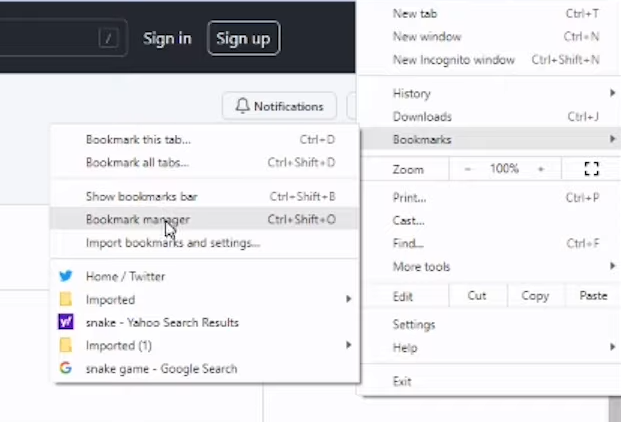Screen dimensions: 621x422
Task: Expand the History submenu arrow
Action: tap(612, 93)
